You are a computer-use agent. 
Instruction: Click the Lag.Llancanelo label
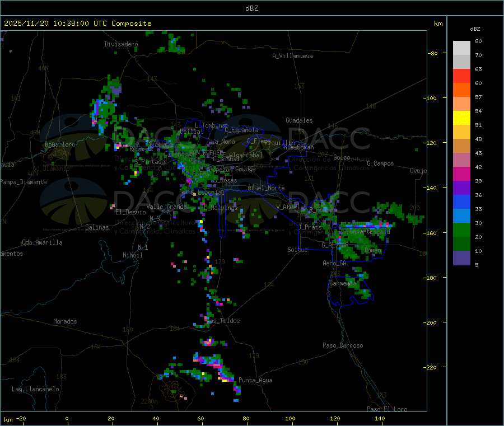click(x=35, y=389)
